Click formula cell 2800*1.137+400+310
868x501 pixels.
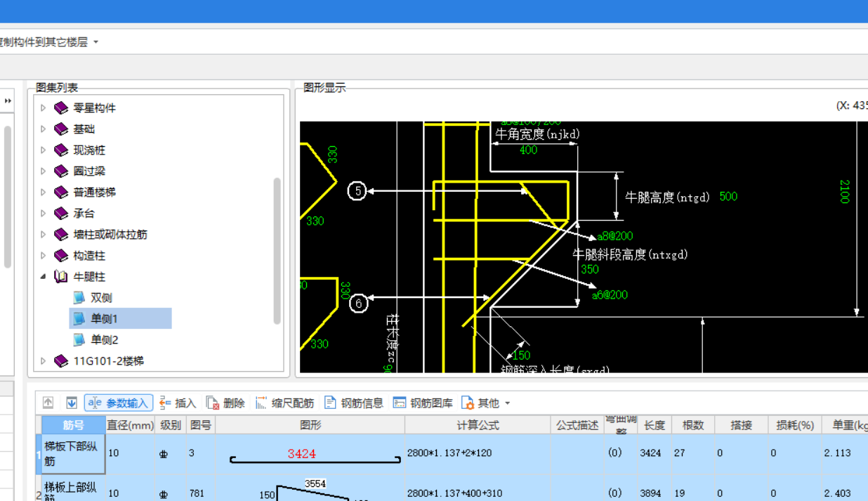tap(478, 492)
